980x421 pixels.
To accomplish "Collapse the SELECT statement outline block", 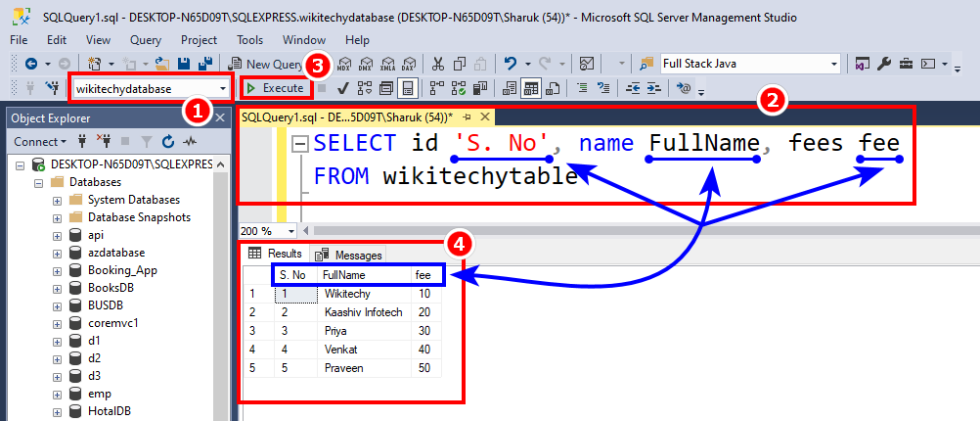I will 300,144.
